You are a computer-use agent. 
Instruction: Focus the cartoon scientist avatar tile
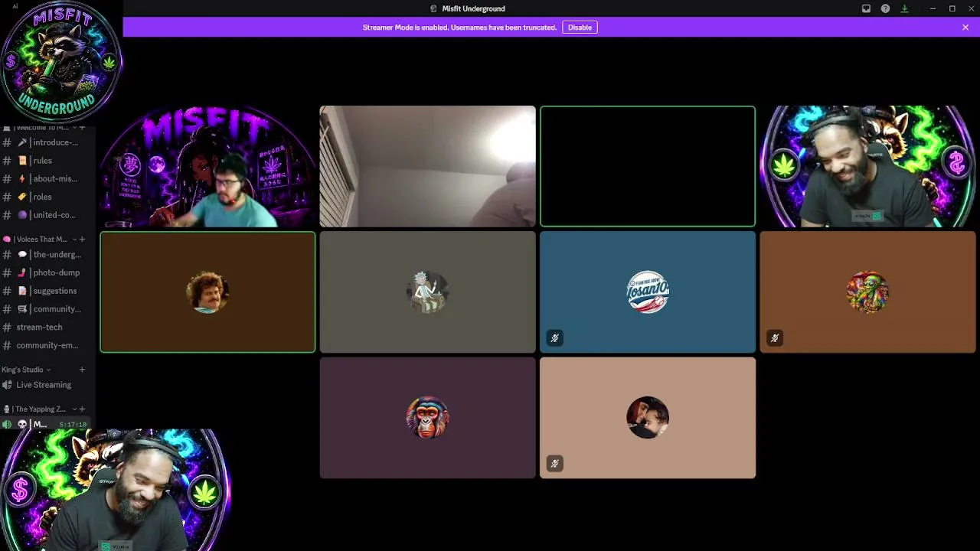click(x=427, y=292)
